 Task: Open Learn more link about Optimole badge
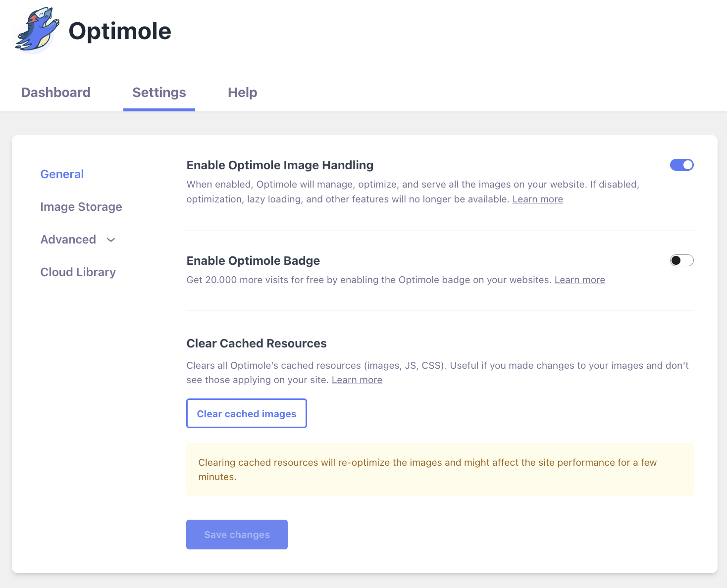(579, 280)
